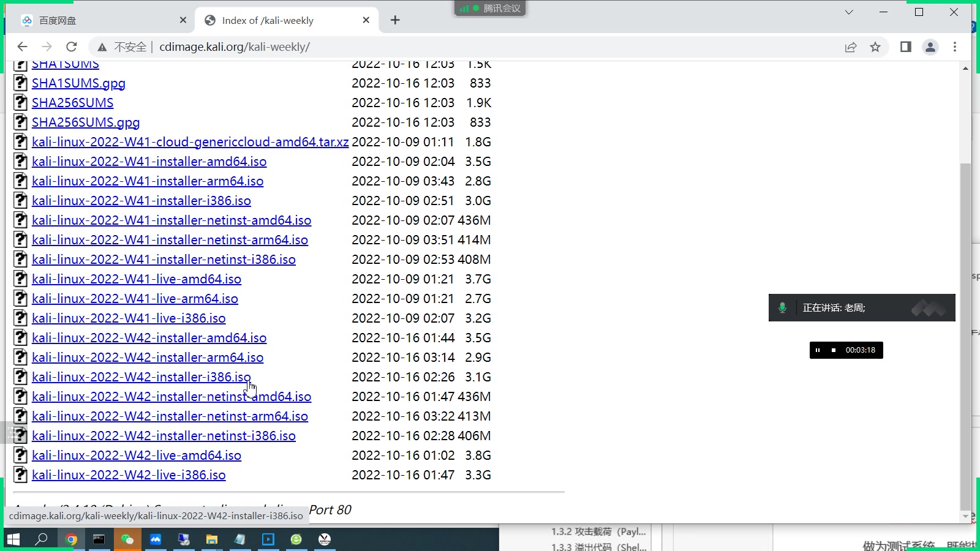Viewport: 980px width, 551px height.
Task: Open the SHA256SUMS link
Action: [x=73, y=103]
